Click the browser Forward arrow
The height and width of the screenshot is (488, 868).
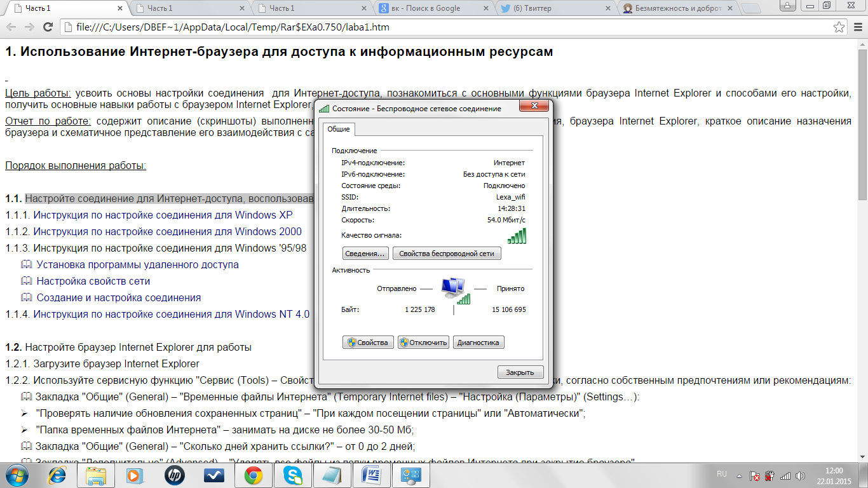click(29, 27)
